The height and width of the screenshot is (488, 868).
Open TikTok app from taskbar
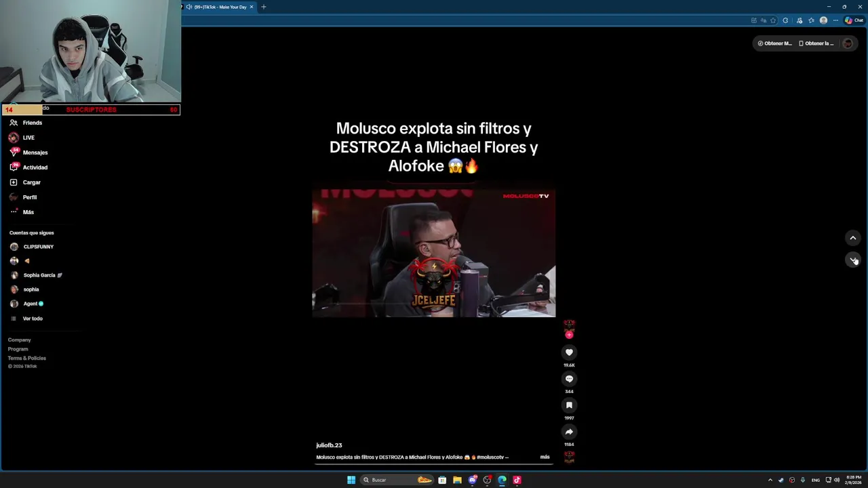tap(517, 480)
